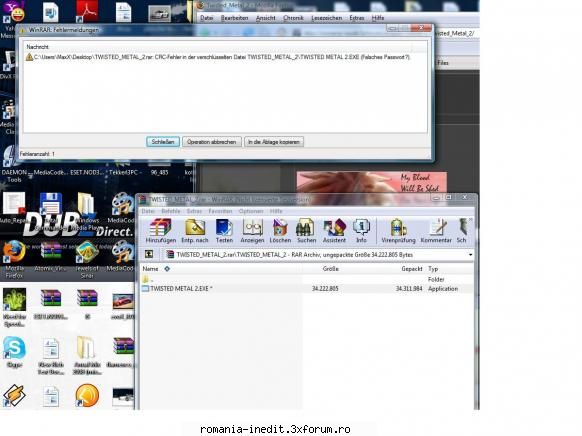Open the Chronik menu in Firefox
This screenshot has width=582, height=436.
pyautogui.click(x=293, y=18)
